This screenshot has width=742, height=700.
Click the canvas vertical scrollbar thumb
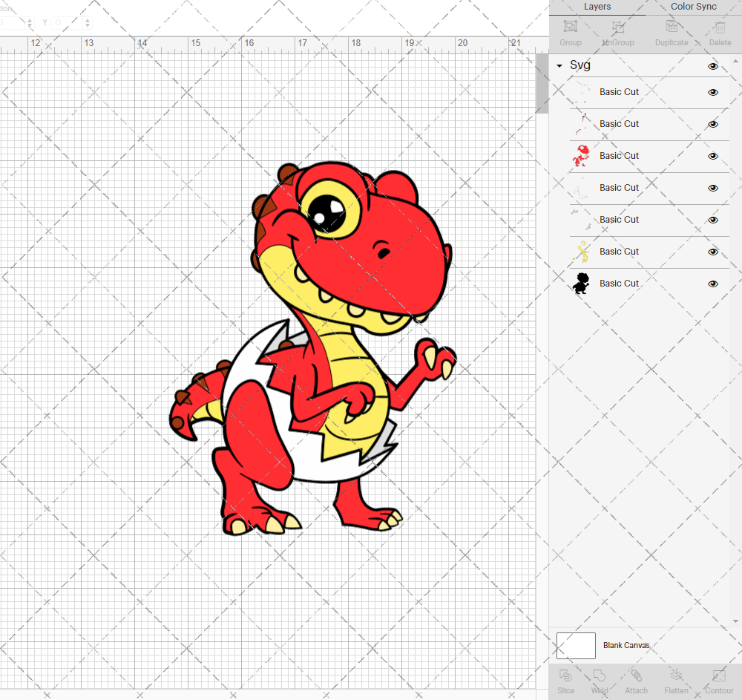pos(542,83)
